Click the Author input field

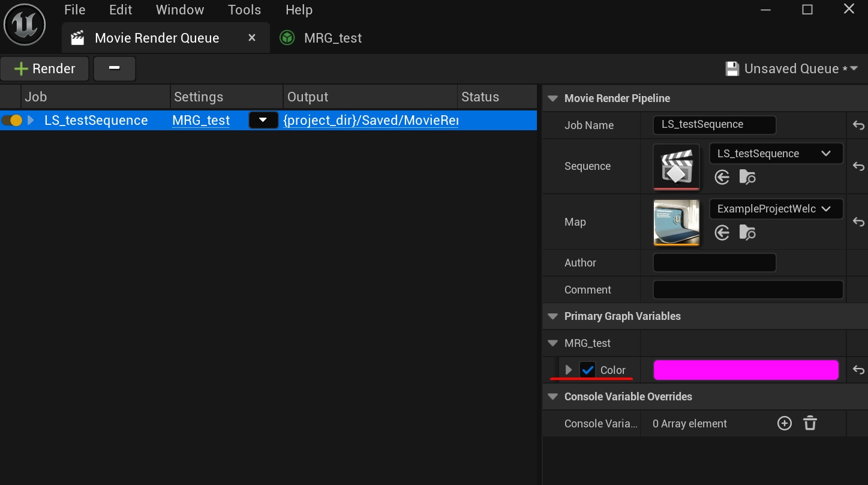[714, 263]
